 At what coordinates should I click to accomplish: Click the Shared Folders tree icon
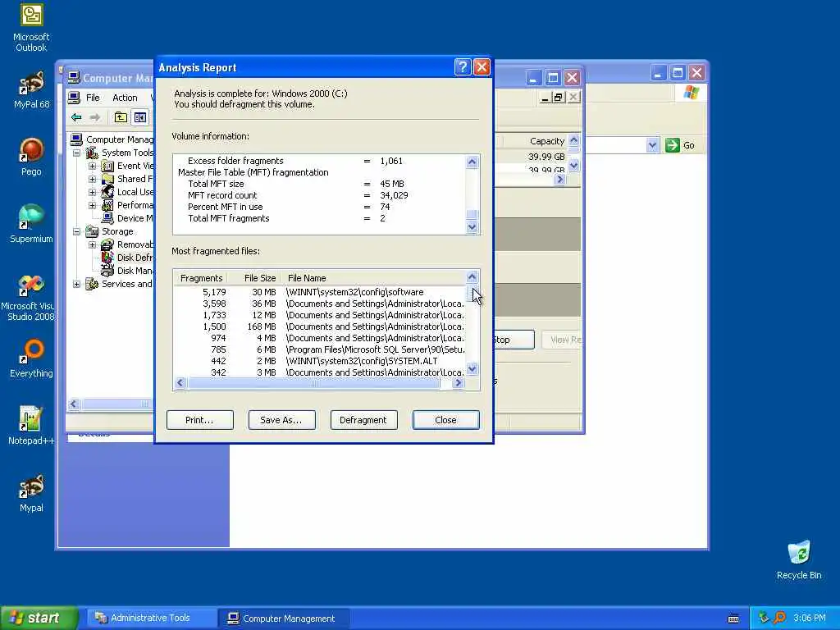click(x=107, y=179)
